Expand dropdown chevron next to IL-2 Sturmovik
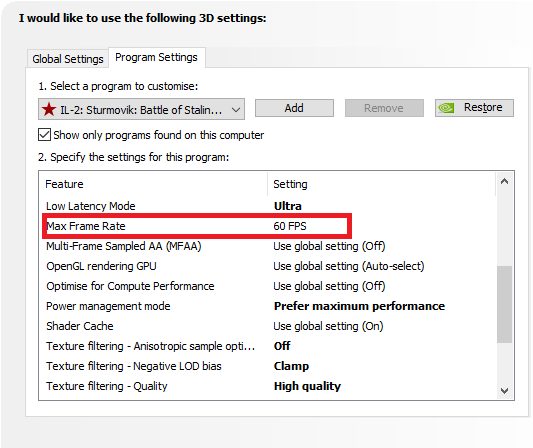The height and width of the screenshot is (448, 533). [236, 110]
